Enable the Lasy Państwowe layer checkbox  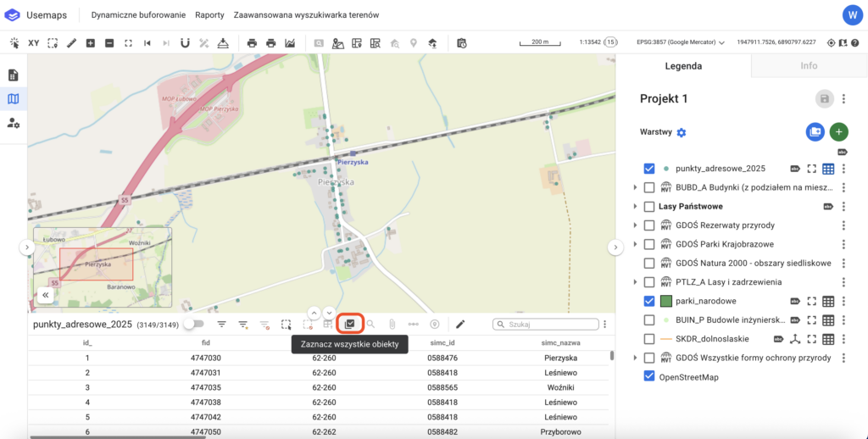649,206
